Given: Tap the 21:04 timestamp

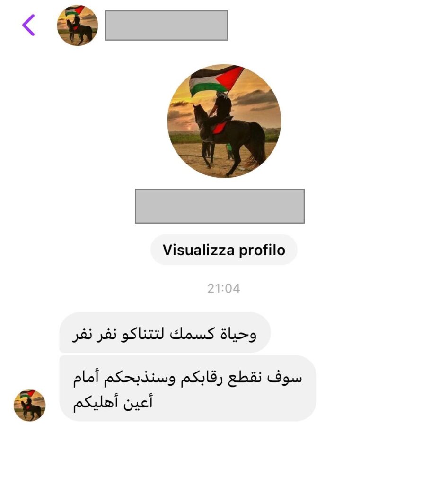Looking at the screenshot, I should 224,288.
